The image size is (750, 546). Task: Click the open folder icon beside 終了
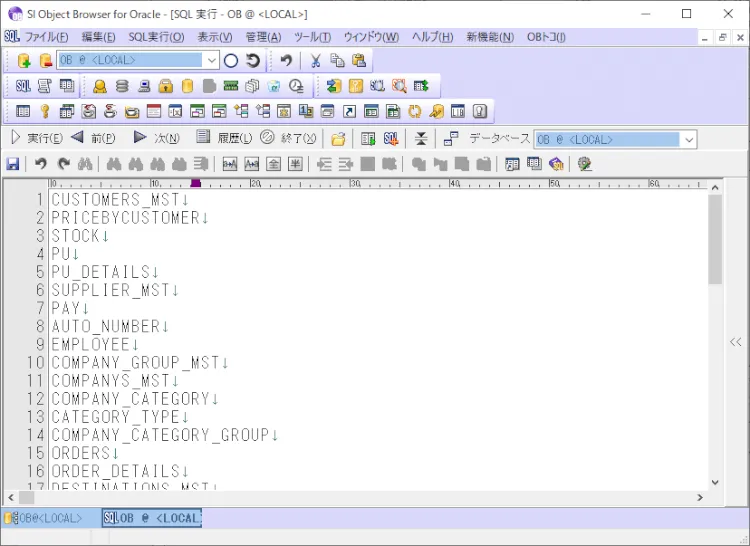click(339, 139)
